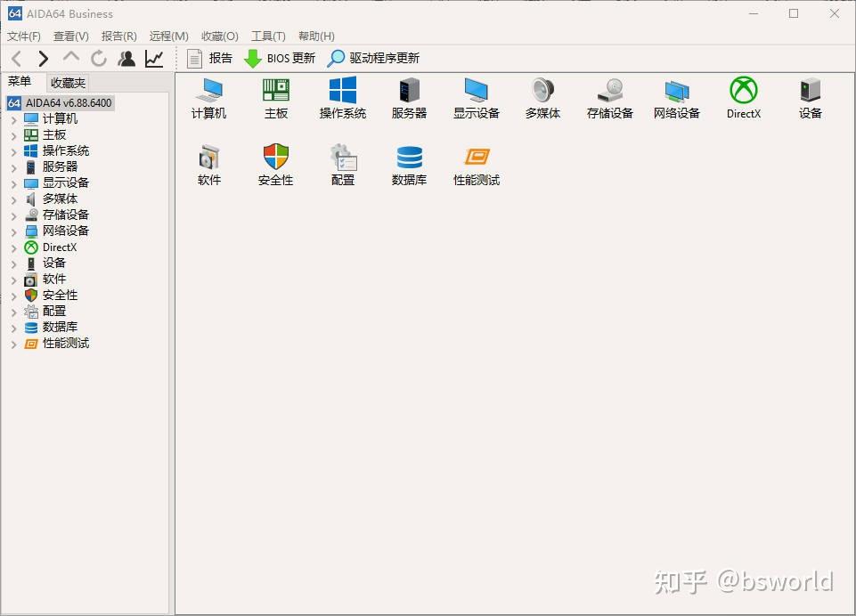Click the graph chart toolbar icon

point(154,59)
